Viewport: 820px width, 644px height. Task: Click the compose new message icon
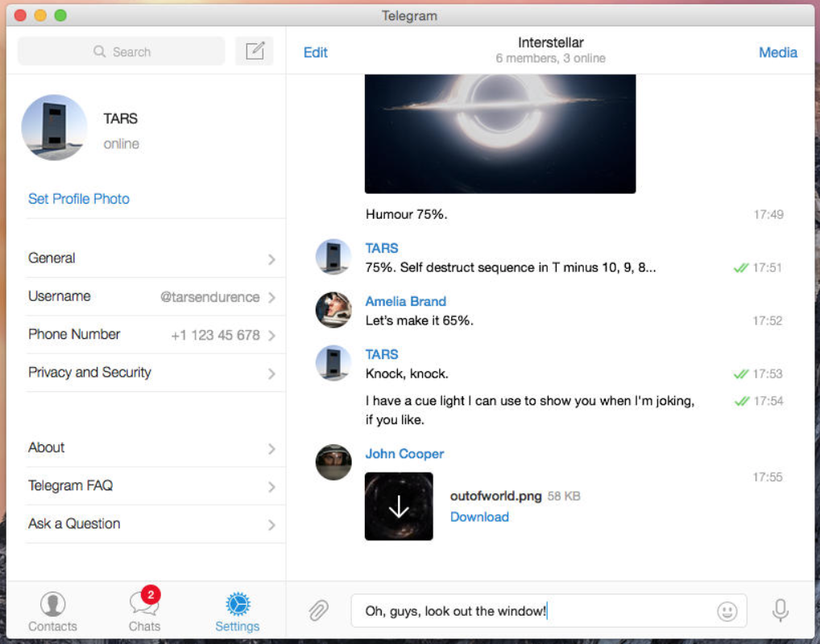tap(255, 52)
